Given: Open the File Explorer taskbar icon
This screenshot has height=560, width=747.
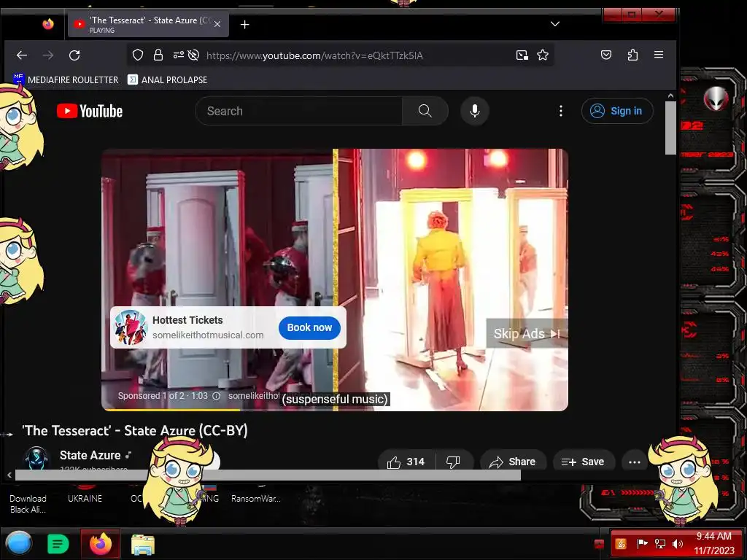Looking at the screenshot, I should click(x=143, y=544).
